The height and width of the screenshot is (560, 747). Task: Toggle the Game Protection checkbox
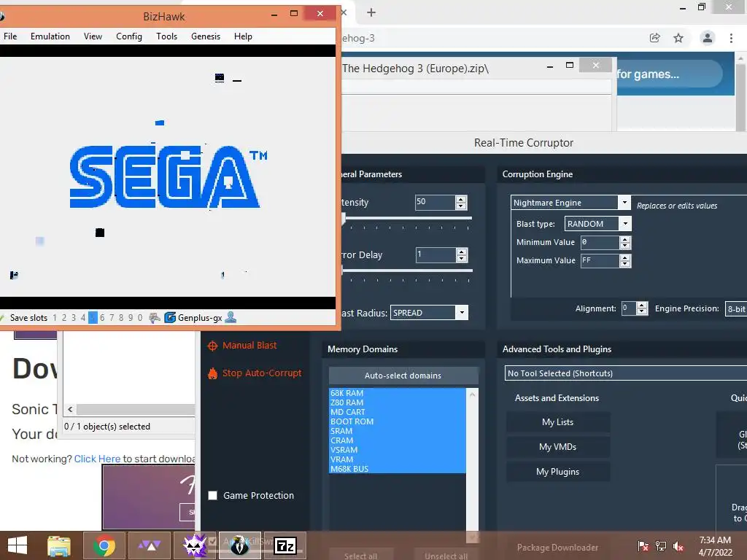point(213,496)
